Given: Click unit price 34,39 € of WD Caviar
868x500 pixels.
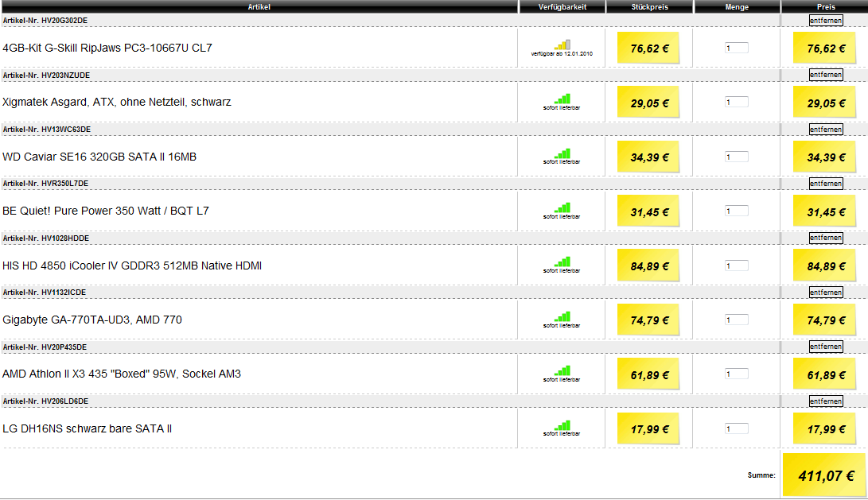Looking at the screenshot, I should tap(648, 157).
